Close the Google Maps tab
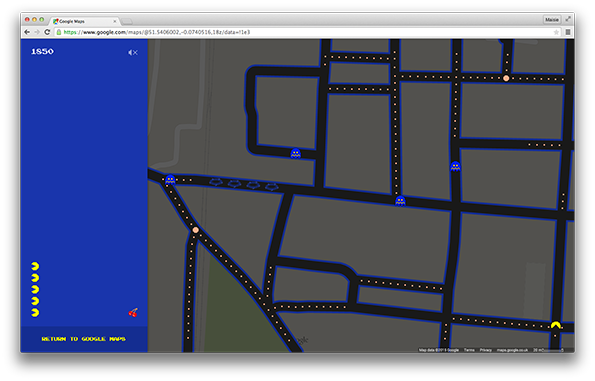The width and height of the screenshot is (595, 381). [x=115, y=21]
